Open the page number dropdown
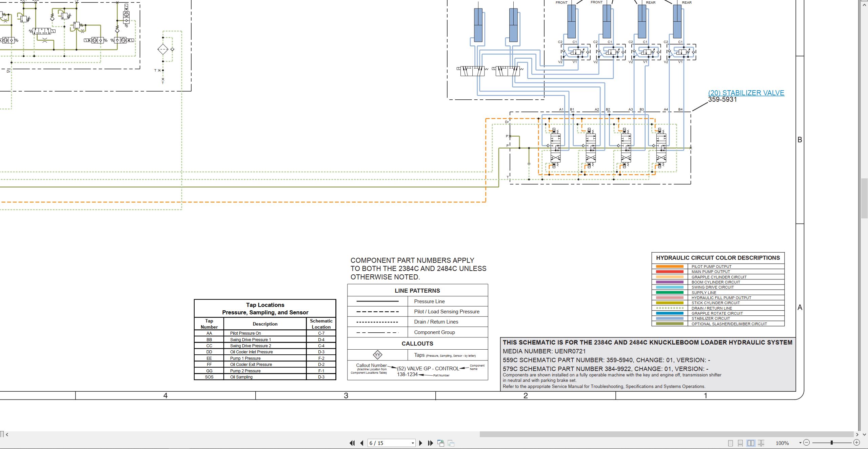Viewport: 868px width, 449px height. 413,443
